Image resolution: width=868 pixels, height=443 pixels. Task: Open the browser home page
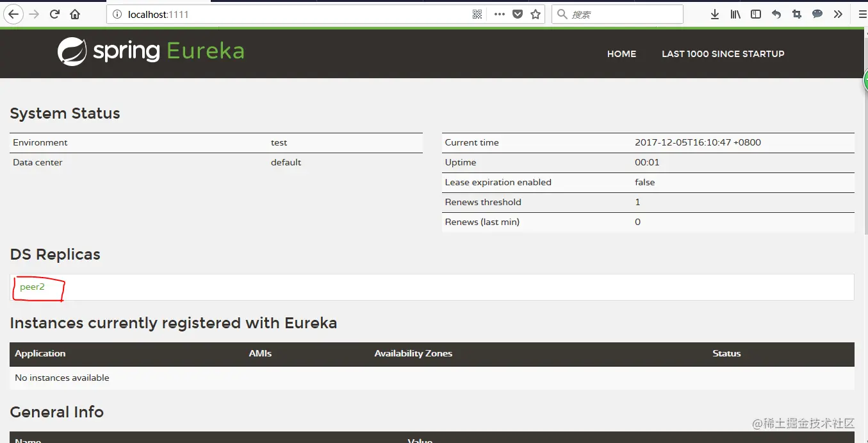(76, 14)
